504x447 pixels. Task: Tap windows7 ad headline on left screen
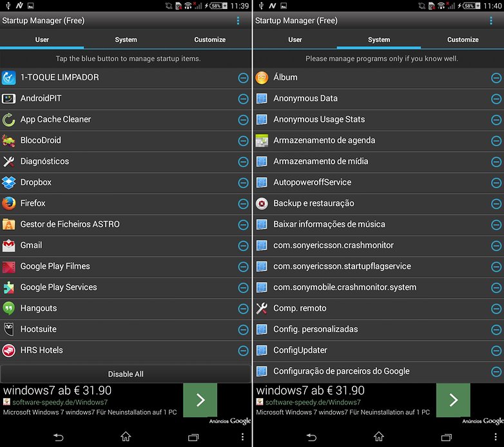coord(57,390)
